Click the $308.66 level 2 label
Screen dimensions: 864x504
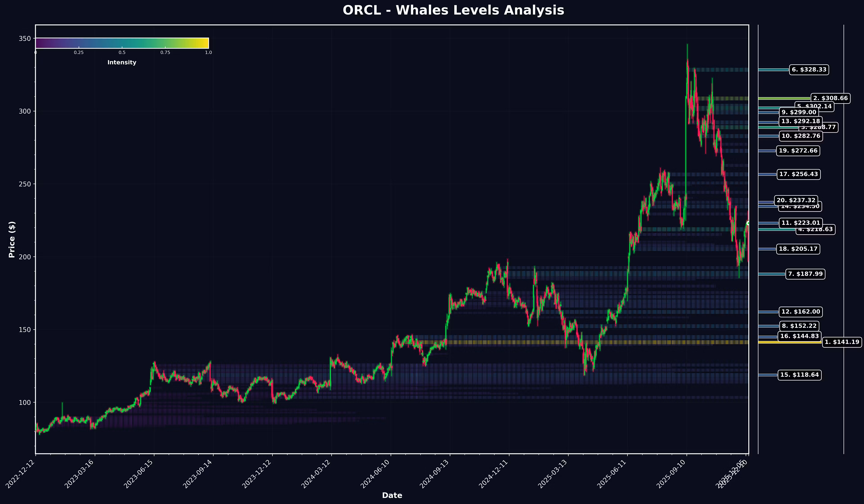(x=830, y=98)
